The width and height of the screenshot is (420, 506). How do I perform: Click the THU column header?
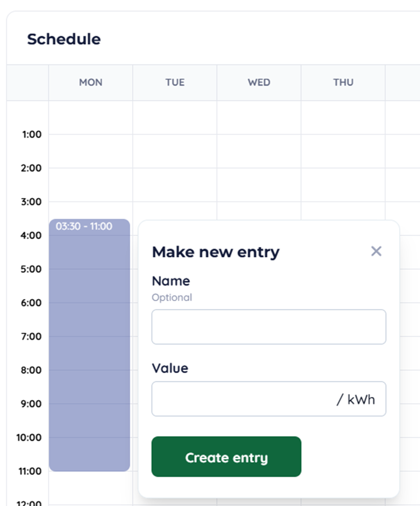click(x=343, y=82)
